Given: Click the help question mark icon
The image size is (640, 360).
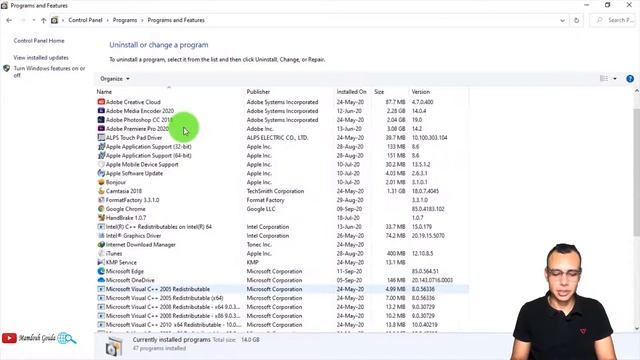Looking at the screenshot, I should (x=630, y=79).
